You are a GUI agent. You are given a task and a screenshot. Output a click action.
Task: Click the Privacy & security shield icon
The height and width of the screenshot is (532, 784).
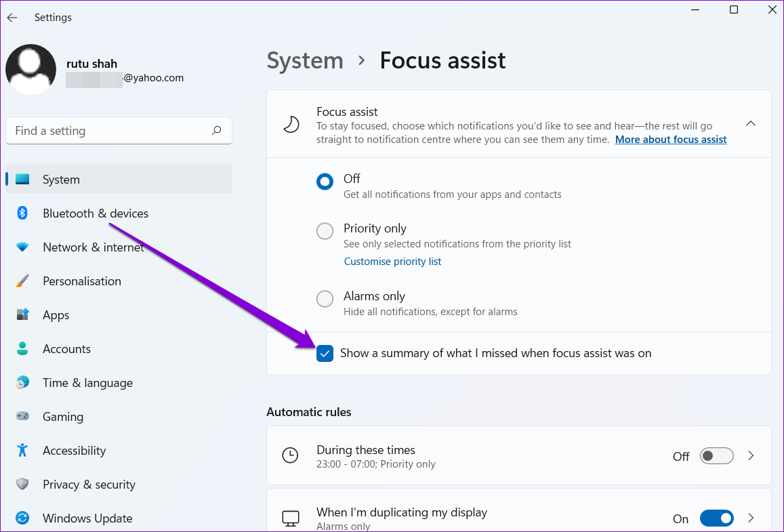point(22,484)
